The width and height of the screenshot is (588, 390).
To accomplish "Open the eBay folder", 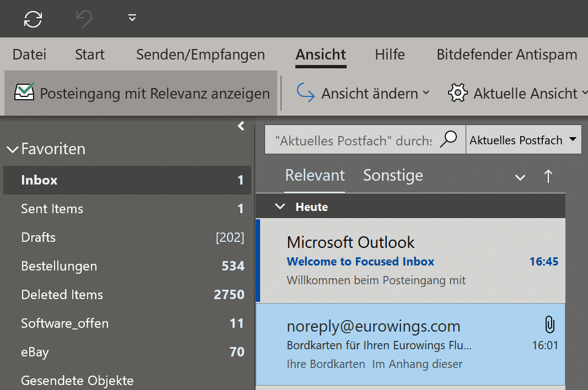I will [127, 352].
